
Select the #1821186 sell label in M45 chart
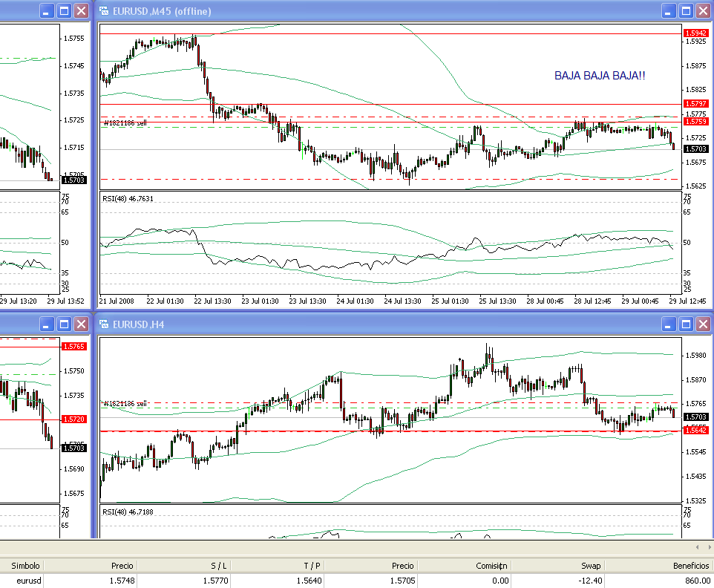tap(125, 123)
